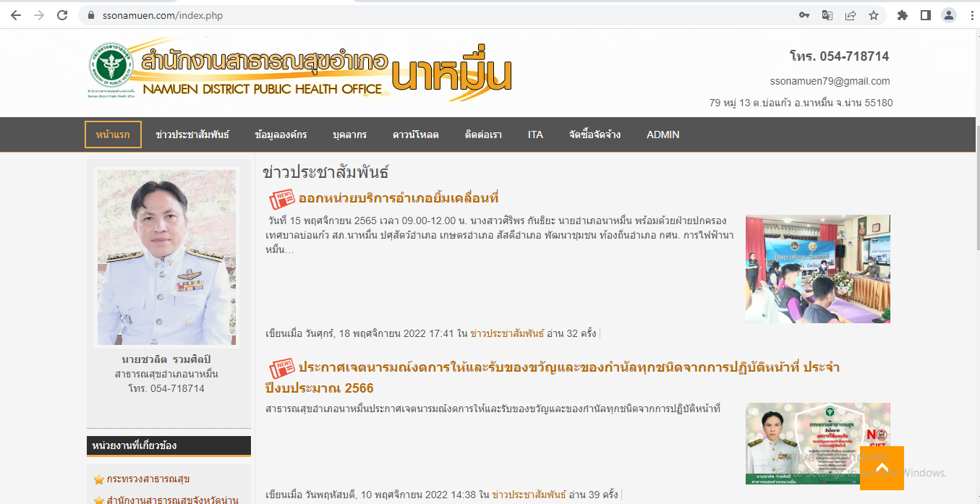Open article ออกหน่วยบริการอำเภอยิ้มเคลื่อนที่
Viewport: 980px width, 504px height.
[399, 198]
